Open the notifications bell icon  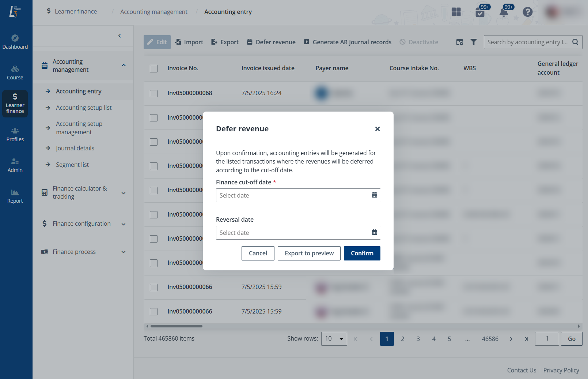pyautogui.click(x=504, y=12)
